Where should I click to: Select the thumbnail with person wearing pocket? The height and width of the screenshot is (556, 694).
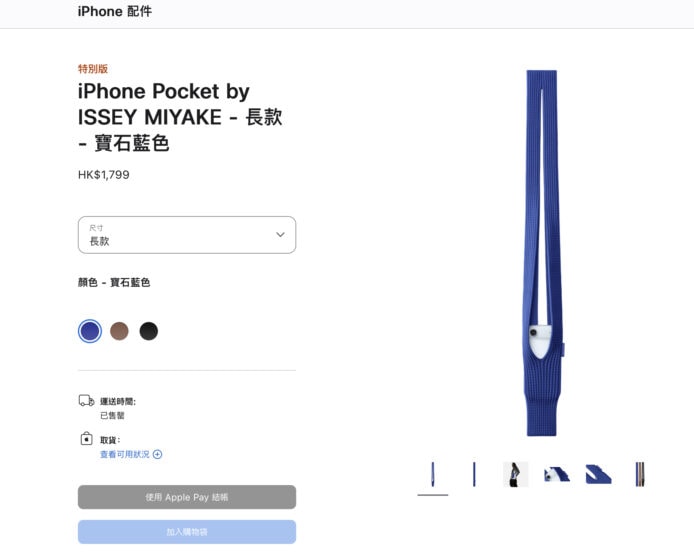pos(516,474)
